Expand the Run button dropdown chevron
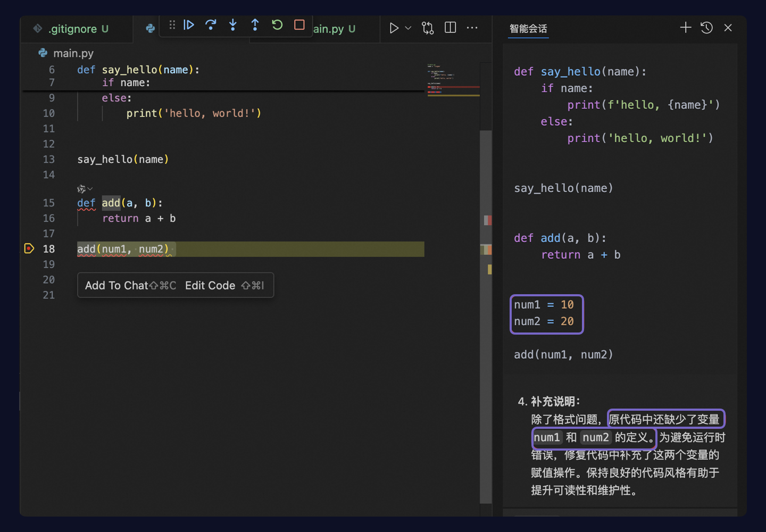 407,28
